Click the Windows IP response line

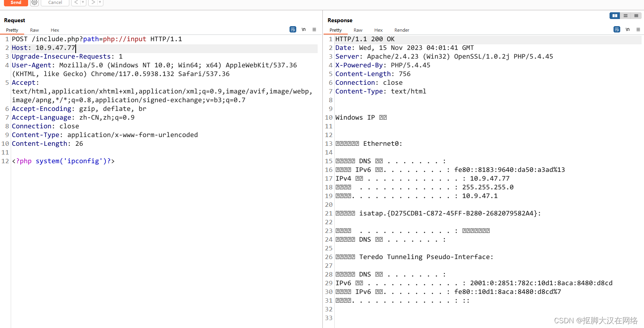361,117
